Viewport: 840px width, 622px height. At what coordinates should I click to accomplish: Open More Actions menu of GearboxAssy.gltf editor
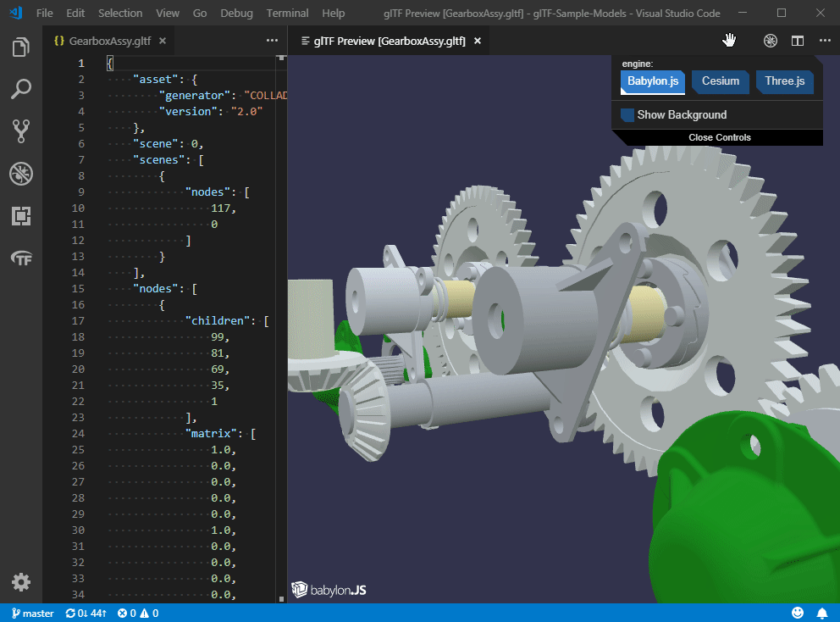(x=272, y=41)
